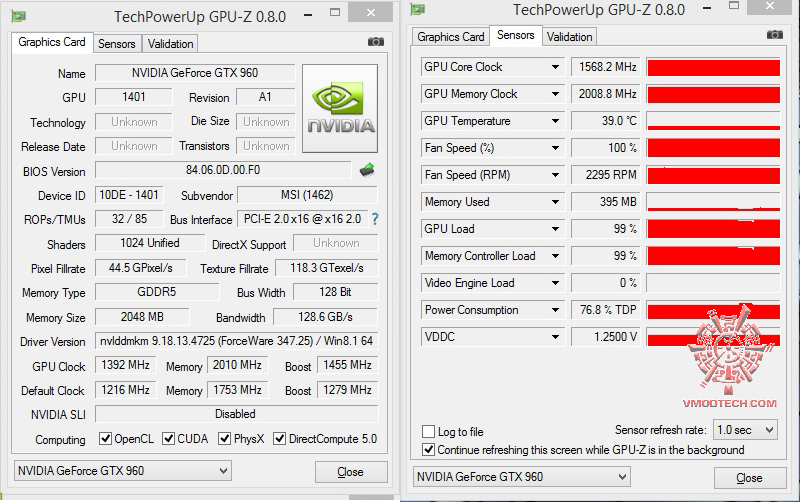Image resolution: width=800 pixels, height=502 pixels.
Task: Take screenshot with camera icon in Graphics Card window
Action: 376,42
